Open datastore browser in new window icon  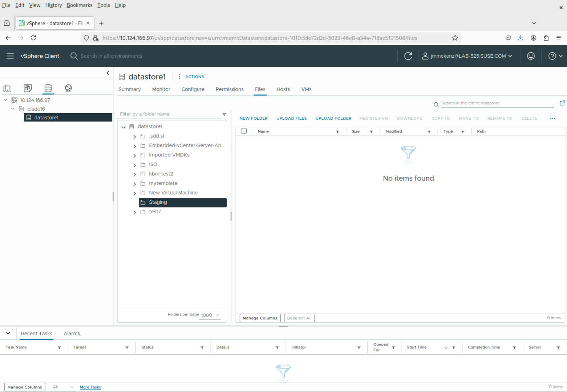click(x=562, y=103)
